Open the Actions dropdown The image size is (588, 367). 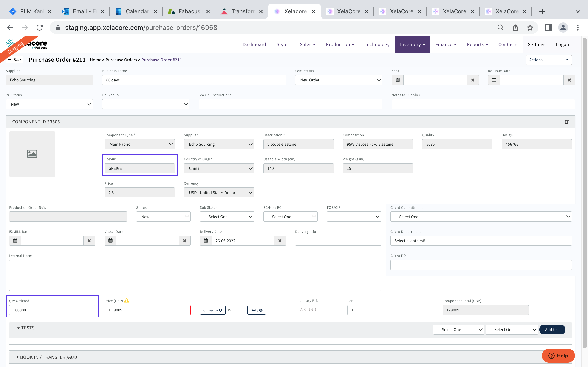[x=549, y=60]
